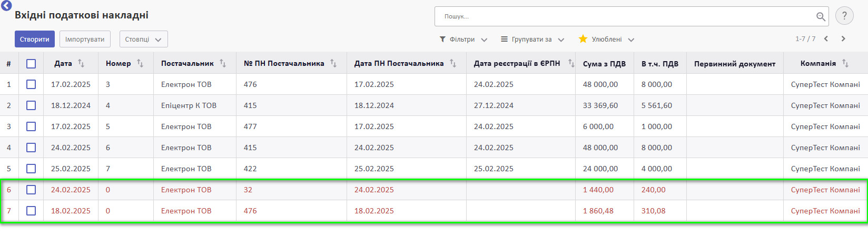The width and height of the screenshot is (868, 235).
Task: Click the 33 369,60 amount cell
Action: point(600,105)
